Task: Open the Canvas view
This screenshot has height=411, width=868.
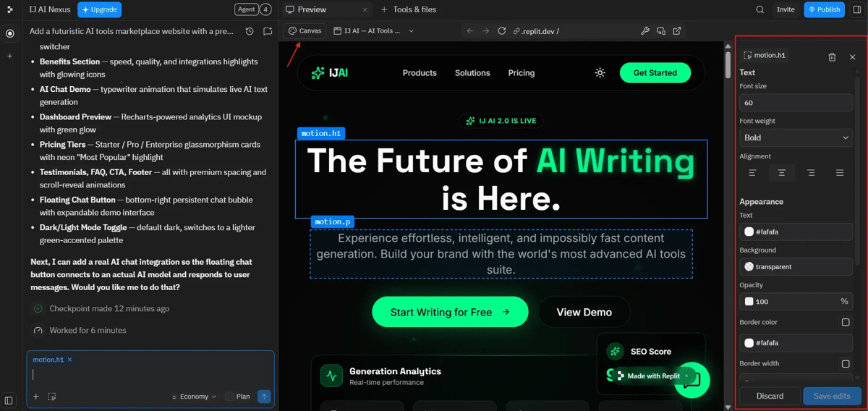Action: (305, 31)
